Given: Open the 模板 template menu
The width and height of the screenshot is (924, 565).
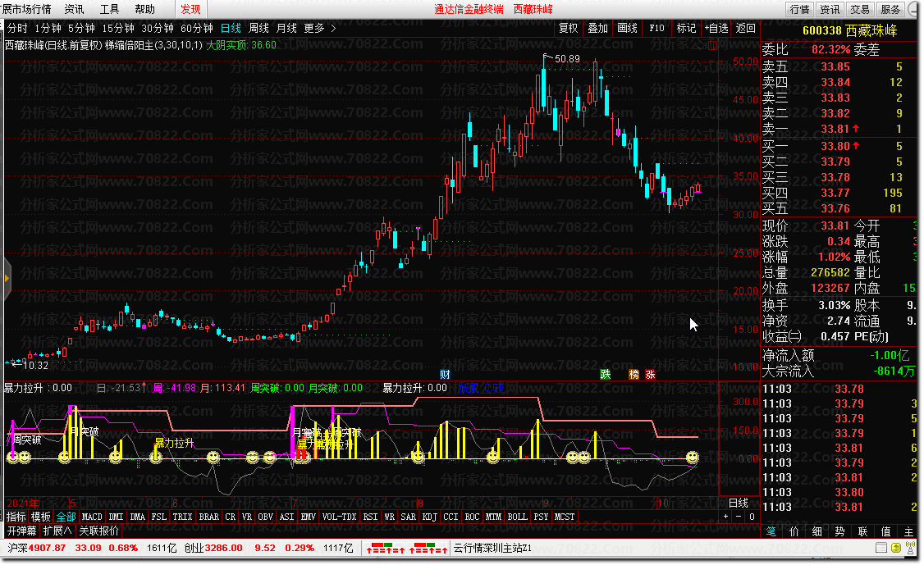Looking at the screenshot, I should 41,517.
